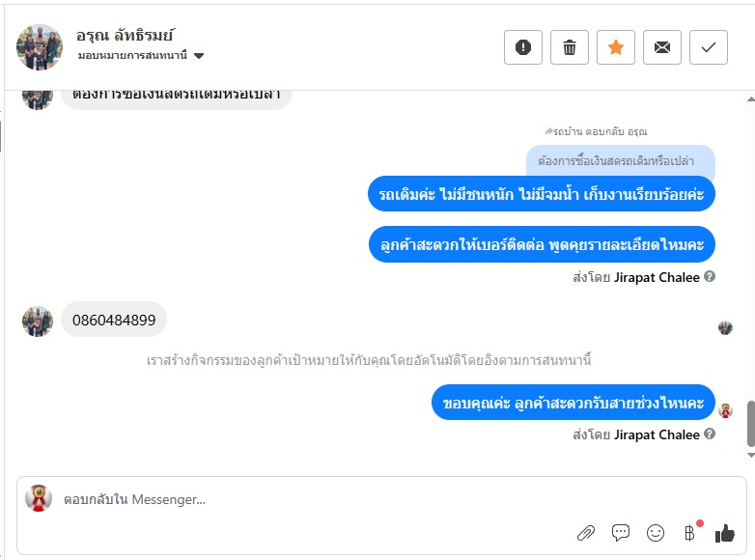
Task: Click scroll up arrow of chat scrollbar
Action: point(751,99)
